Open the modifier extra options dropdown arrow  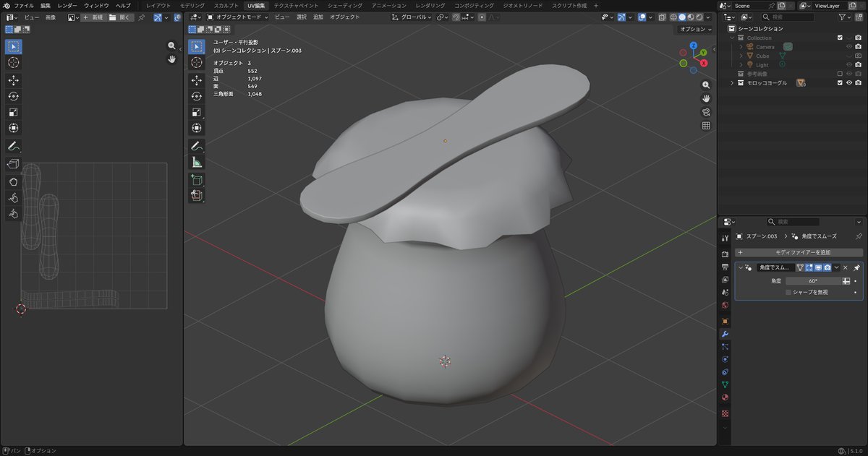(836, 267)
